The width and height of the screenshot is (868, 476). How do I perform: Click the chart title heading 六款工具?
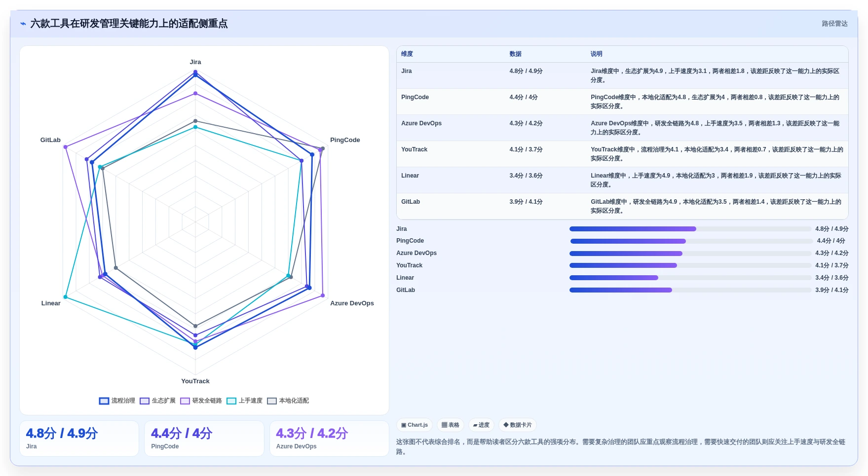point(129,24)
